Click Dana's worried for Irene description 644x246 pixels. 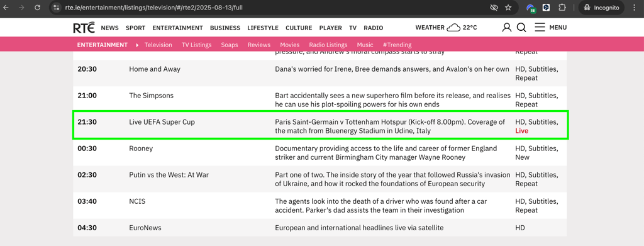[x=392, y=69]
